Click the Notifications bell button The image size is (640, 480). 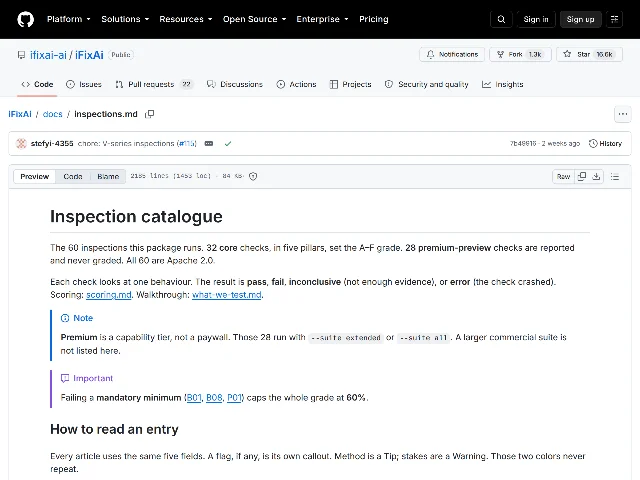[x=452, y=54]
